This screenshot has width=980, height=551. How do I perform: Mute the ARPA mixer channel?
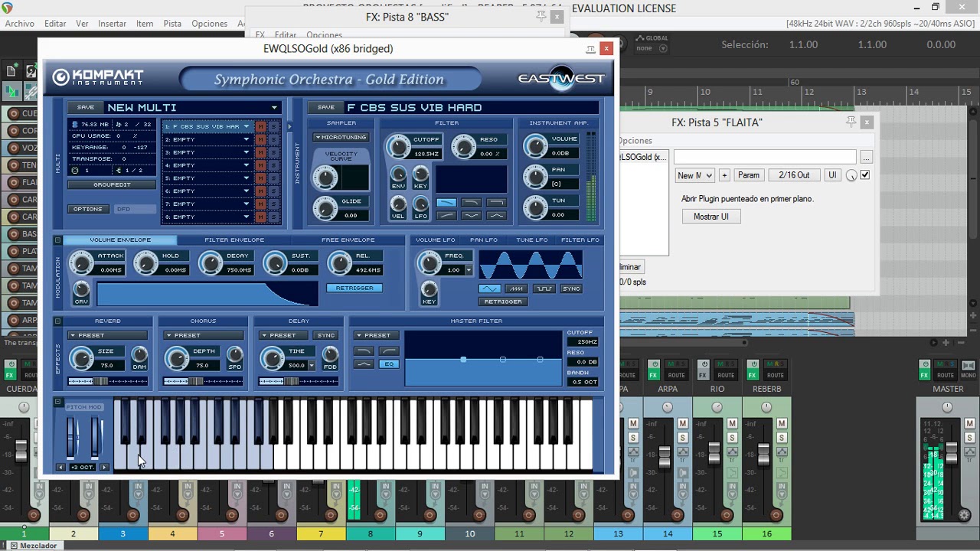coord(683,423)
